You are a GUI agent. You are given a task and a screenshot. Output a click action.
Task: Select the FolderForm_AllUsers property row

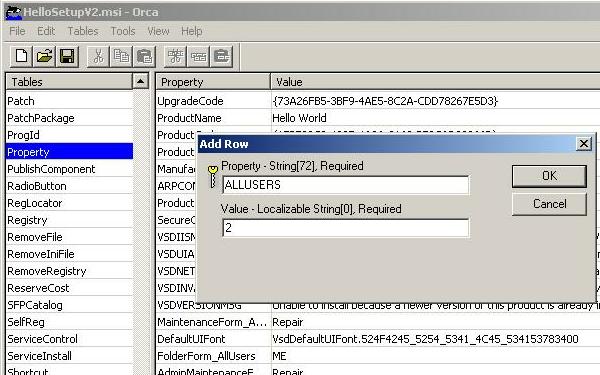click(x=213, y=356)
